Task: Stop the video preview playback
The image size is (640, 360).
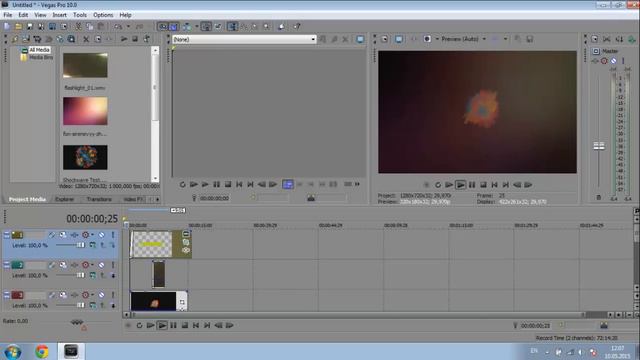Action: 483,185
